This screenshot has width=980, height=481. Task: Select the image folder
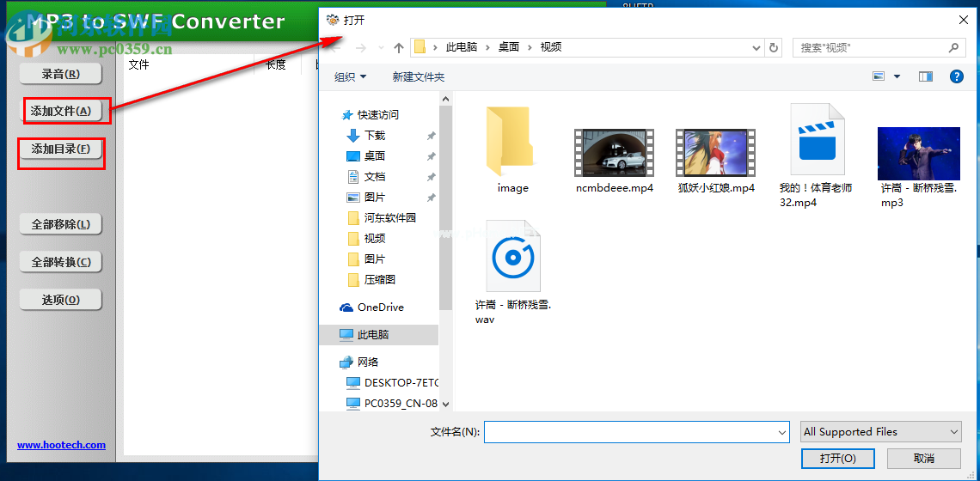[512, 150]
